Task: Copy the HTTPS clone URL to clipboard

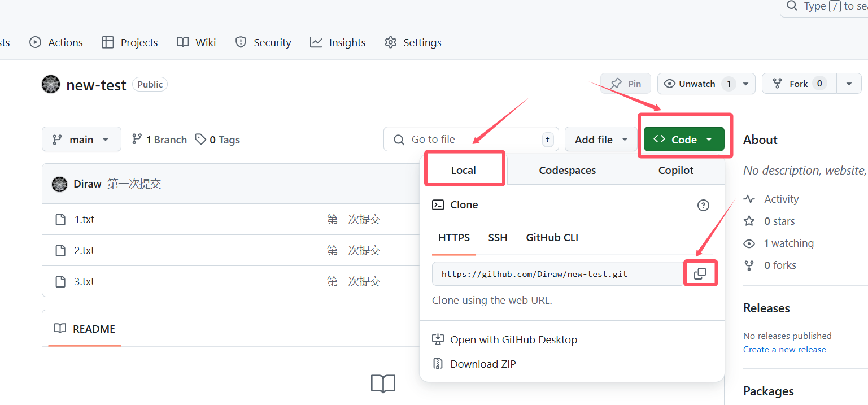Action: tap(700, 273)
